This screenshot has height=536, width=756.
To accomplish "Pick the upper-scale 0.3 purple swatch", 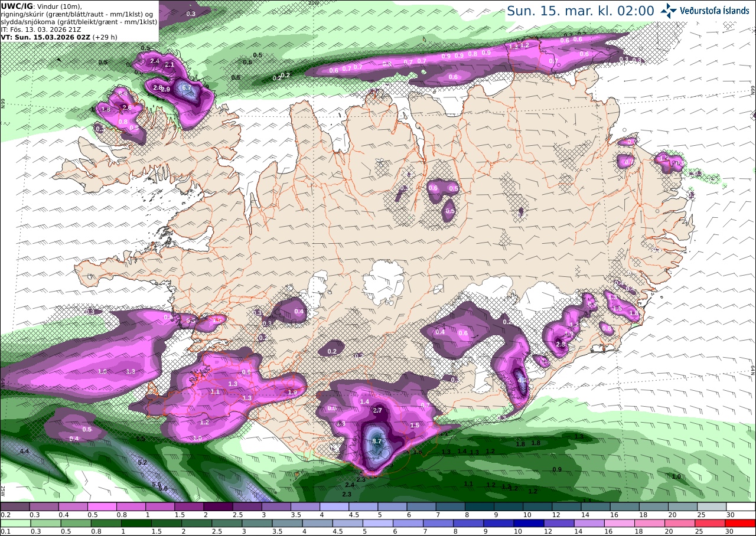I will (44, 506).
